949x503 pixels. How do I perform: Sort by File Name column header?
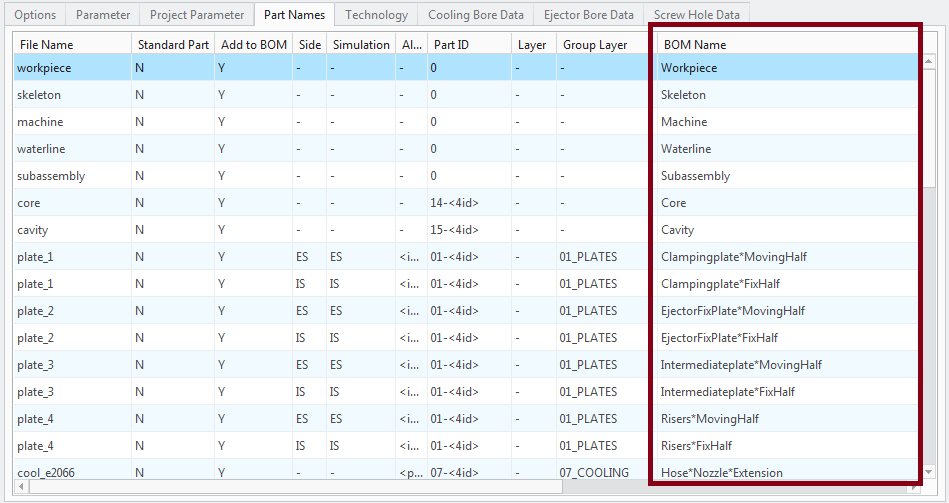(x=45, y=45)
